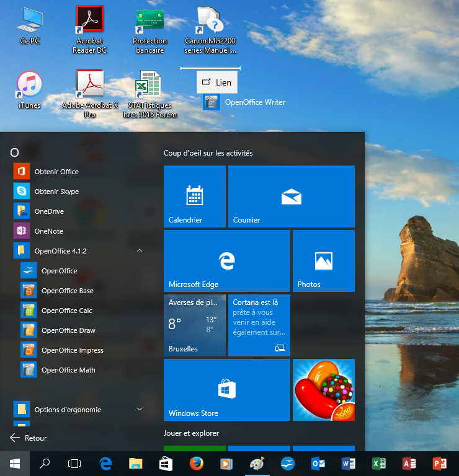Select the iTunes desktop shortcut
The height and width of the screenshot is (476, 459).
pyautogui.click(x=29, y=90)
